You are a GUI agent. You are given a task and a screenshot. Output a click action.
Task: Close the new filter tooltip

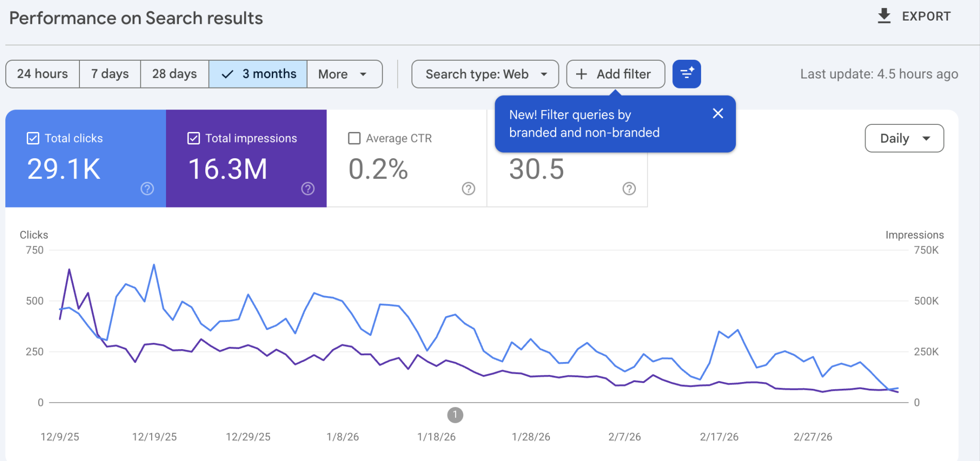click(718, 113)
